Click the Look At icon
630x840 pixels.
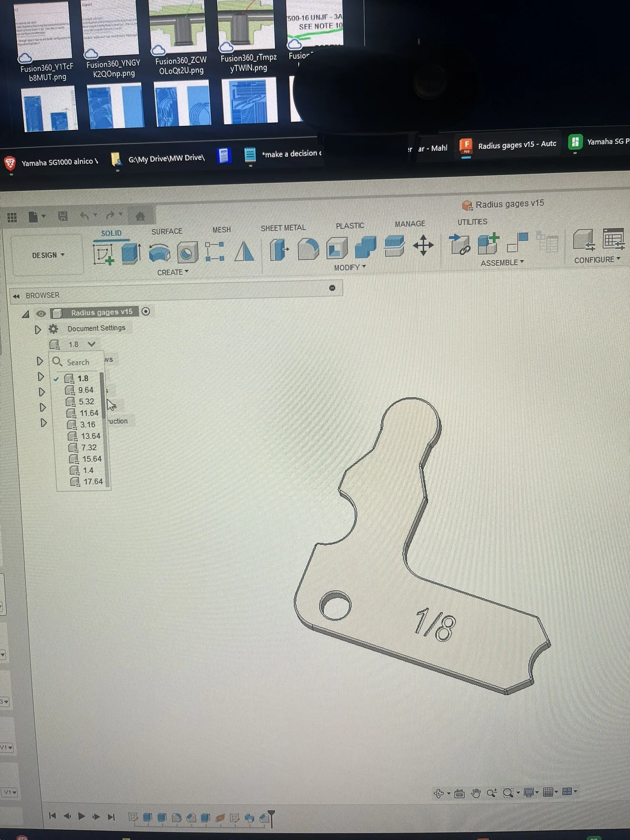point(459,794)
